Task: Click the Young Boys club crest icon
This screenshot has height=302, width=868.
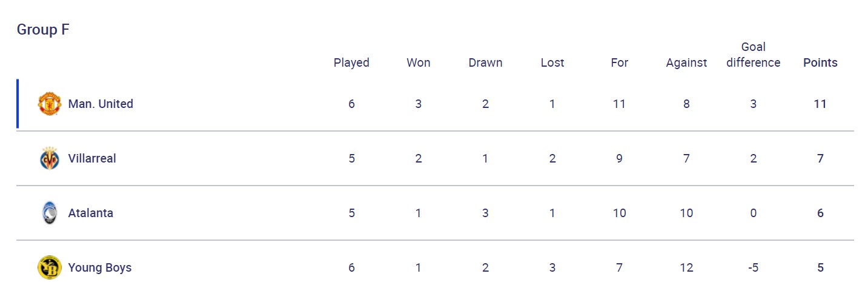Action: click(x=49, y=267)
